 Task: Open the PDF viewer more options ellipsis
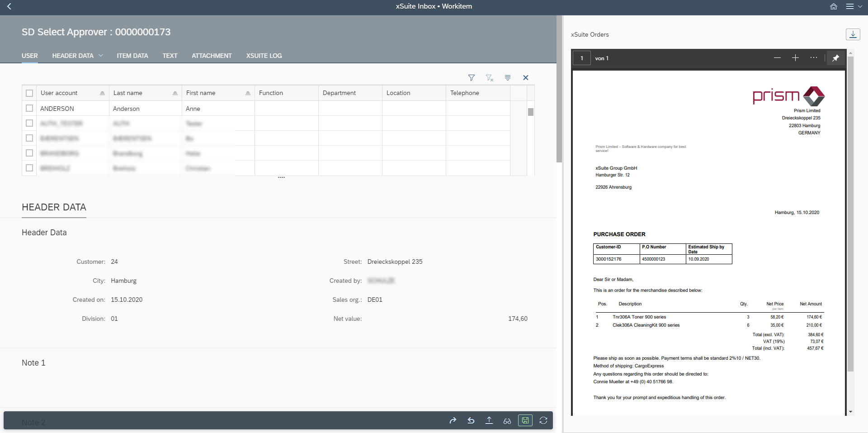coord(814,58)
